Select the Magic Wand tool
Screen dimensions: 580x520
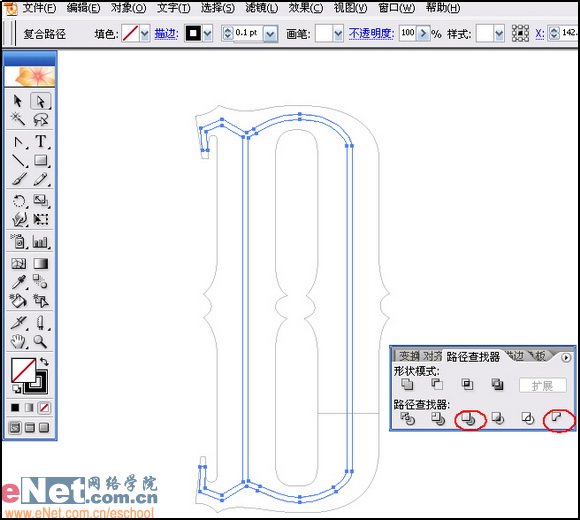(x=18, y=119)
